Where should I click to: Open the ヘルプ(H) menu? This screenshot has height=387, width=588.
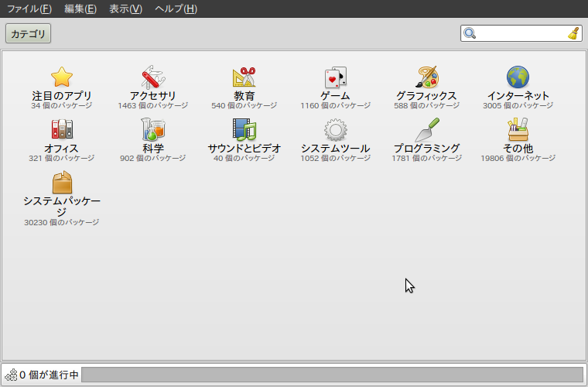(176, 9)
